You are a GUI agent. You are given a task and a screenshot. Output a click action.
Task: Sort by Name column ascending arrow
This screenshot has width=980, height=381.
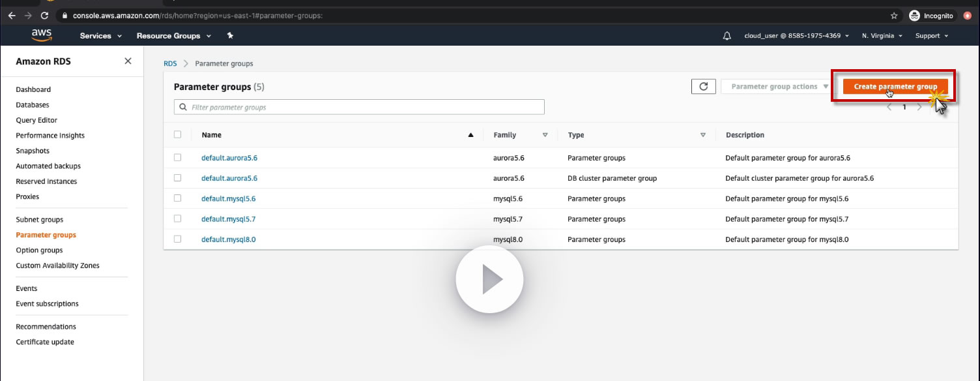(470, 135)
